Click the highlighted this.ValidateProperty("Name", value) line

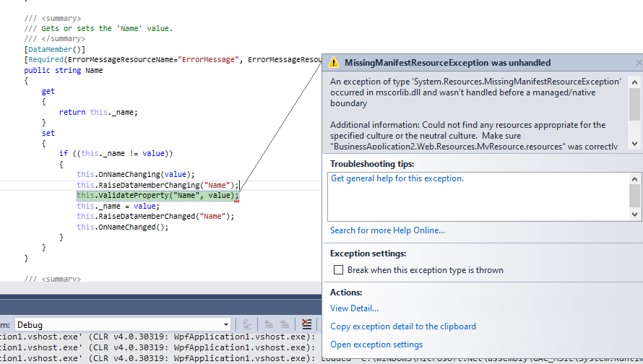(x=157, y=196)
